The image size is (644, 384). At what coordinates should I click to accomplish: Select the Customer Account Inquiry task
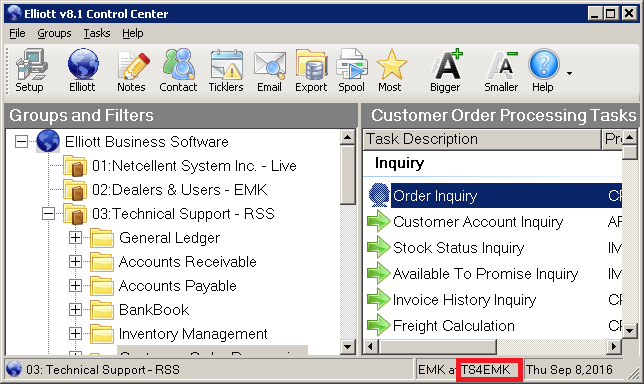pos(478,222)
